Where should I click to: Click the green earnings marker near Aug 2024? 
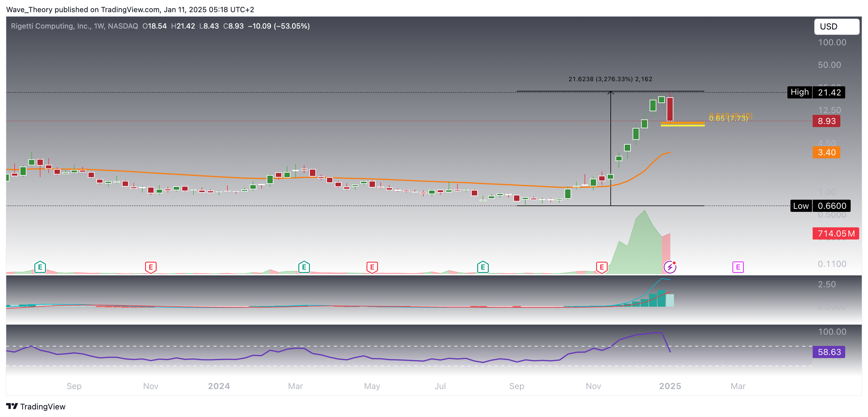pyautogui.click(x=483, y=267)
